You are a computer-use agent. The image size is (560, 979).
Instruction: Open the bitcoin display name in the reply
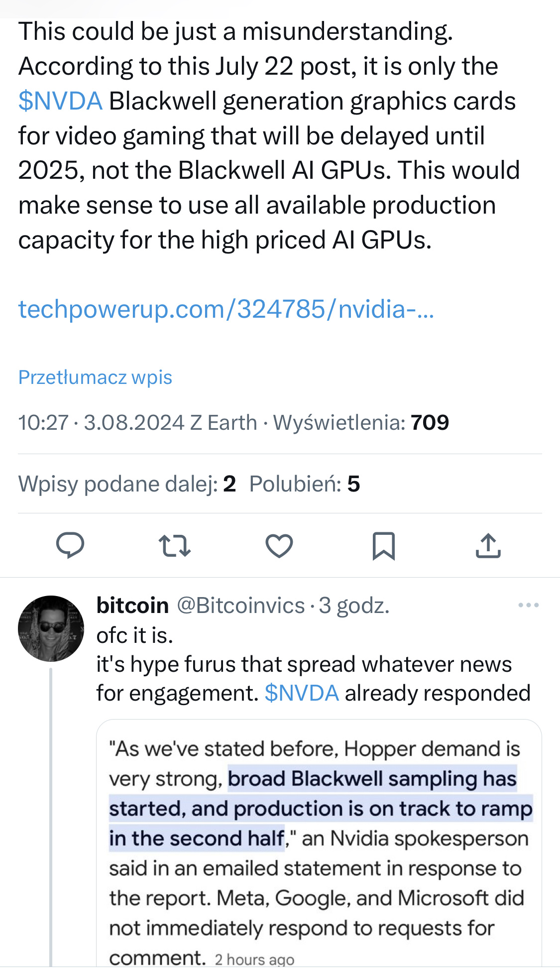pos(132,606)
